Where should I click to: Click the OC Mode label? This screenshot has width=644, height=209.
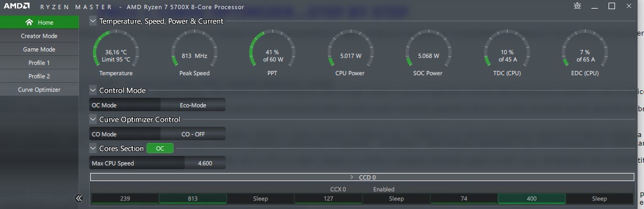coord(104,105)
